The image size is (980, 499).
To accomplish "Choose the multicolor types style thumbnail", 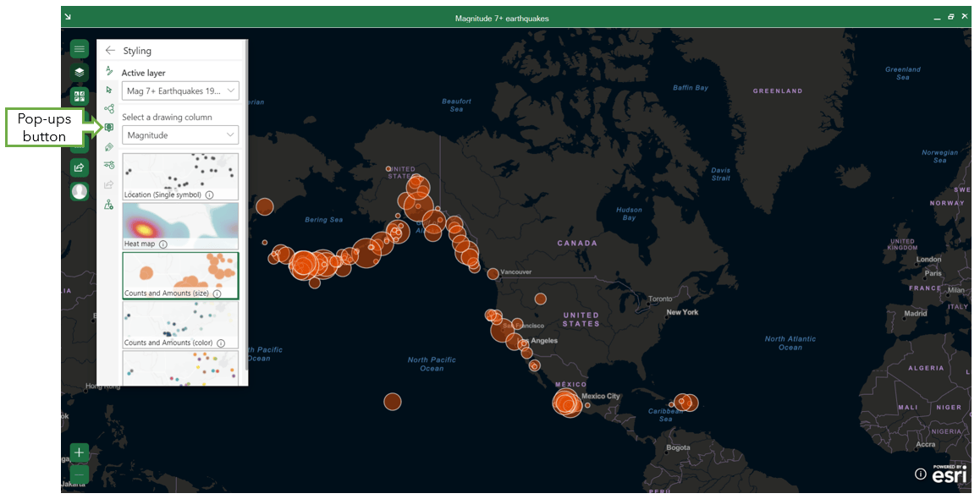I will 180,367.
